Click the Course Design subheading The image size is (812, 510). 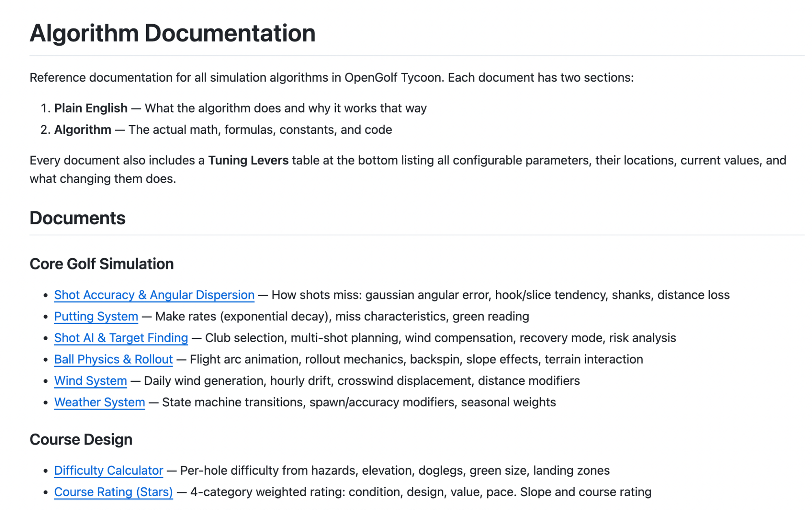81,440
